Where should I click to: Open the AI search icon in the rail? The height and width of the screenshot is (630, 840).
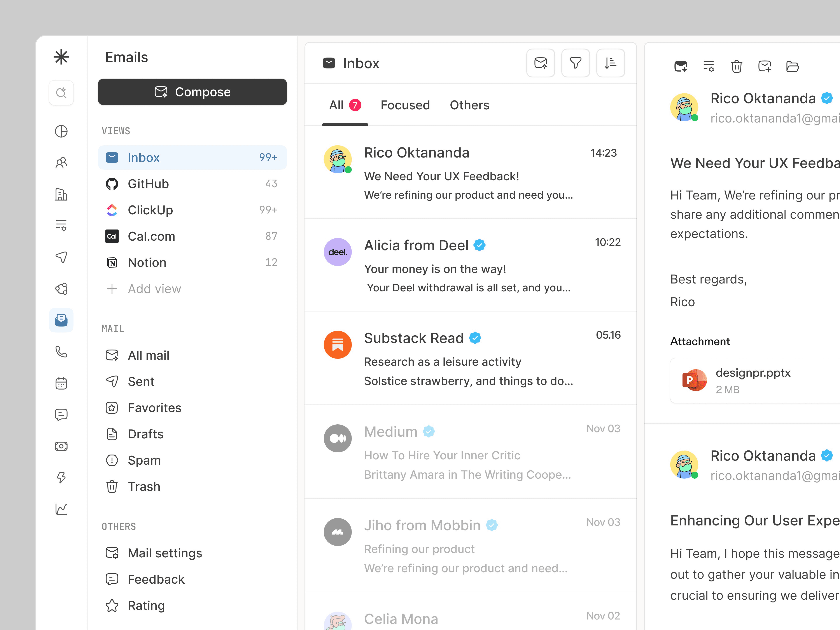(x=61, y=93)
